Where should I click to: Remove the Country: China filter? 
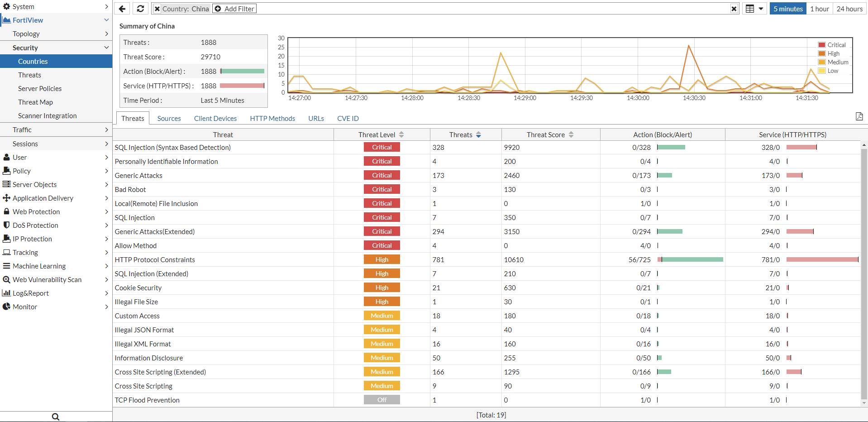tap(157, 9)
